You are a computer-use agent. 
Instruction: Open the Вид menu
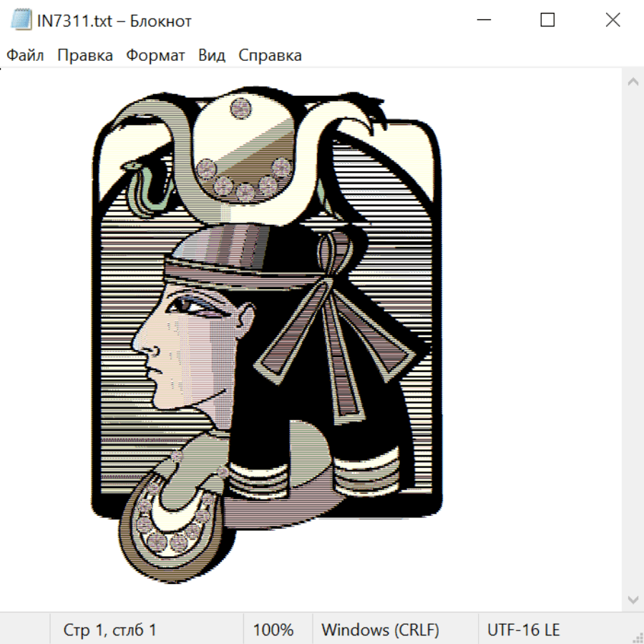coord(212,56)
